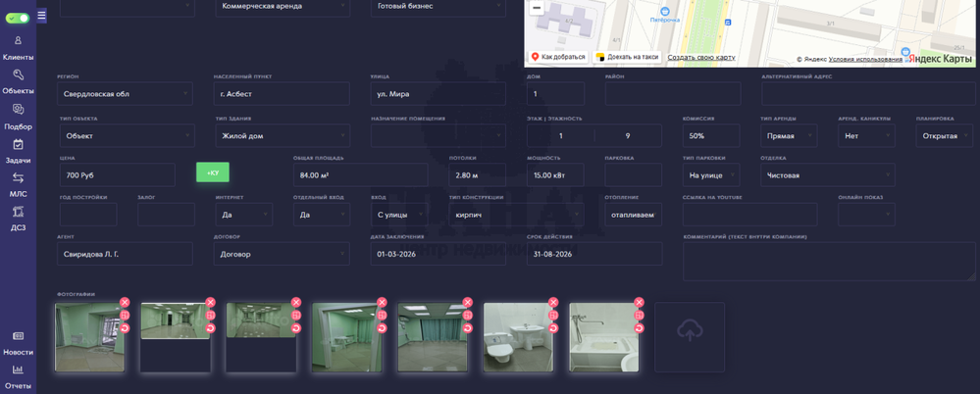The image size is (980, 394).
Task: Go to Подбор in the sidebar
Action: (x=18, y=117)
